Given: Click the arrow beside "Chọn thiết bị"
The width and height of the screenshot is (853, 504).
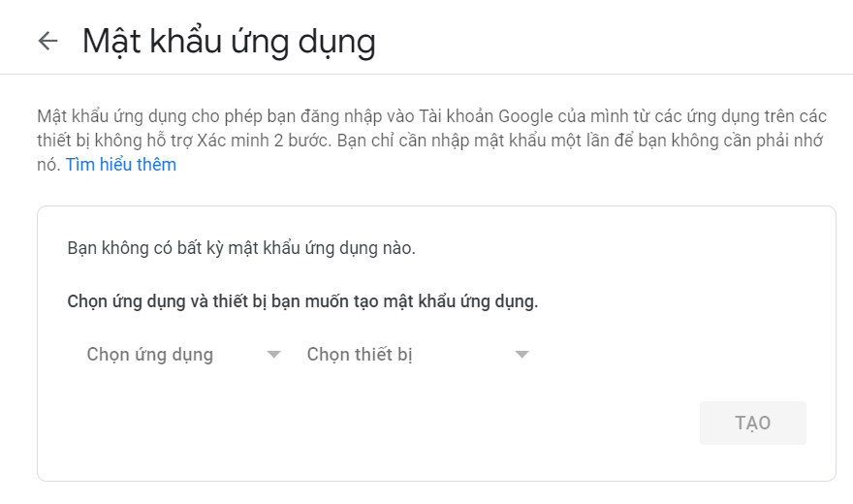Looking at the screenshot, I should pyautogui.click(x=521, y=355).
